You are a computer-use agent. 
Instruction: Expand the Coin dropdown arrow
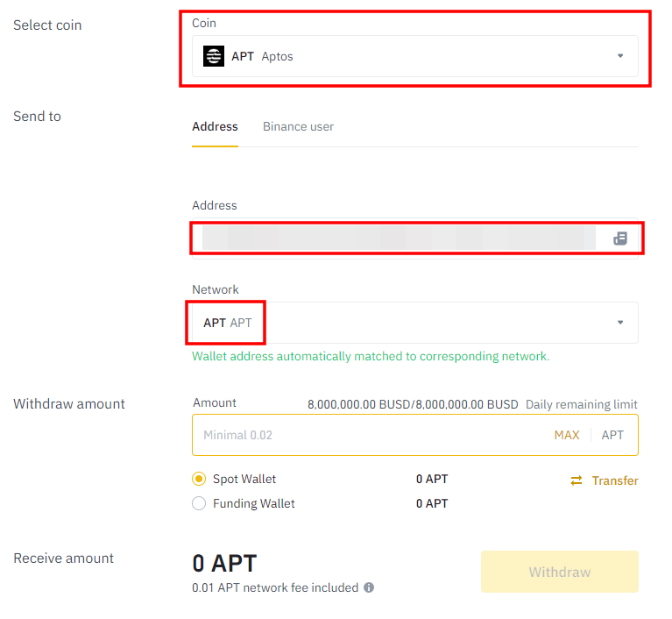[620, 56]
